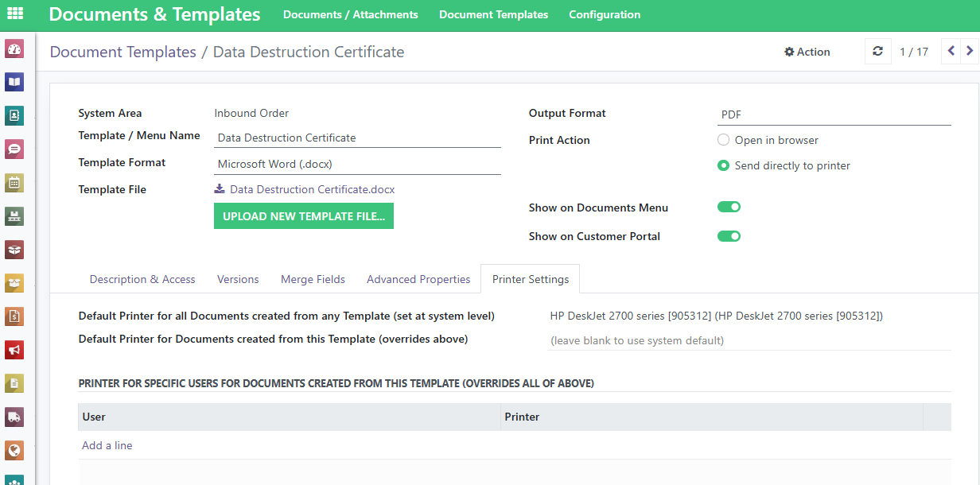
Task: Open the apps grid menu
Action: 15,14
